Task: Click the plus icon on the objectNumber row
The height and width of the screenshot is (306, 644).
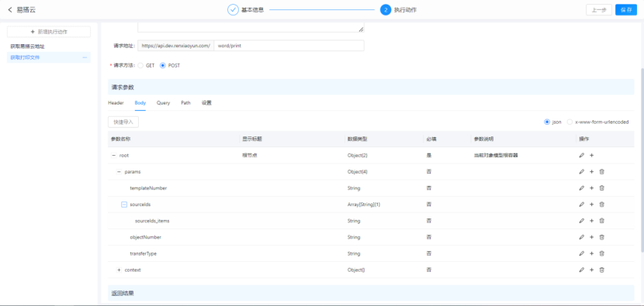Action: [591, 237]
